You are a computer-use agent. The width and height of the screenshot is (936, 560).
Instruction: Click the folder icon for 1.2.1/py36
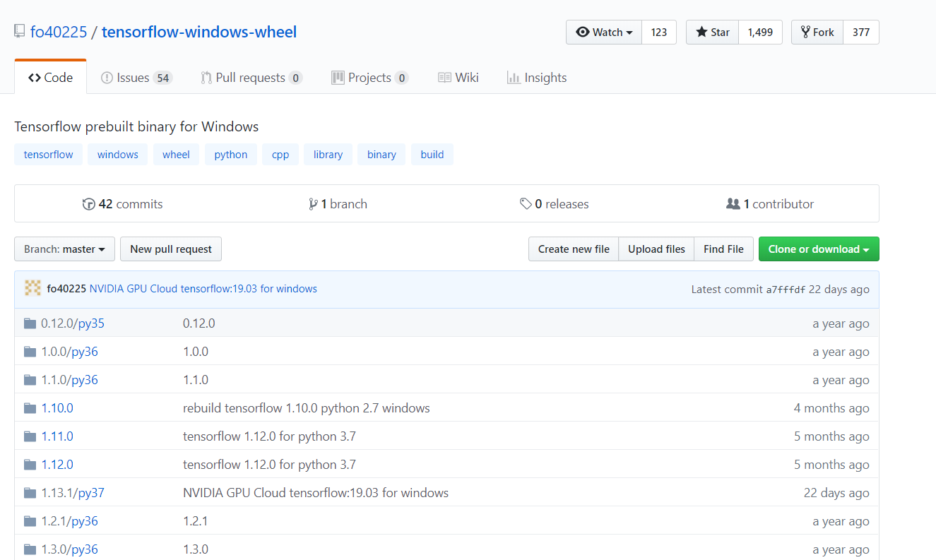click(30, 521)
